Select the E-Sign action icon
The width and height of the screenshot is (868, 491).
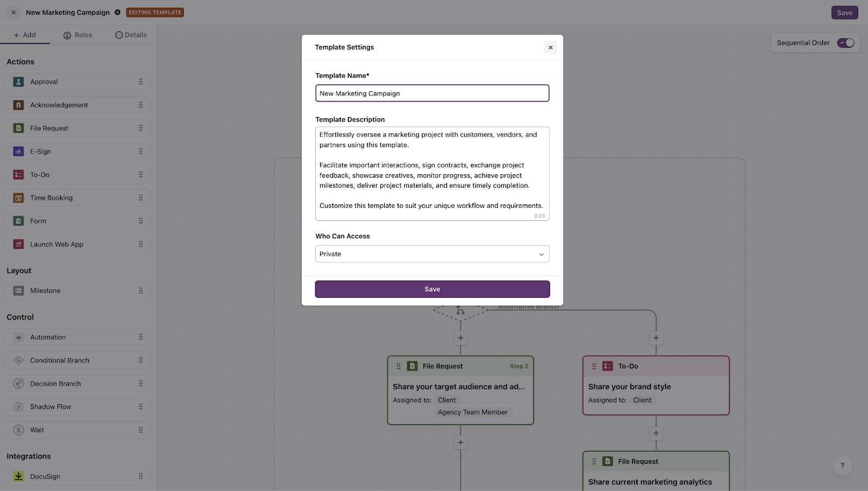point(18,151)
